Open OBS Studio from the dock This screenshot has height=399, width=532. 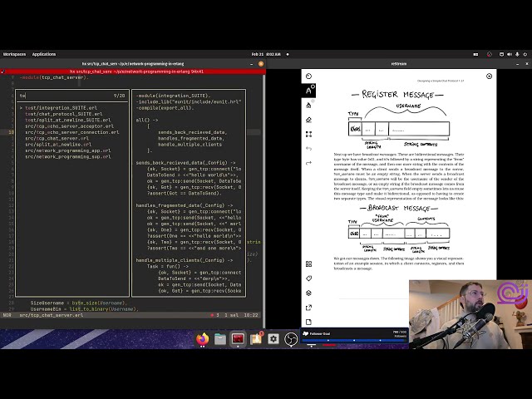pyautogui.click(x=291, y=339)
